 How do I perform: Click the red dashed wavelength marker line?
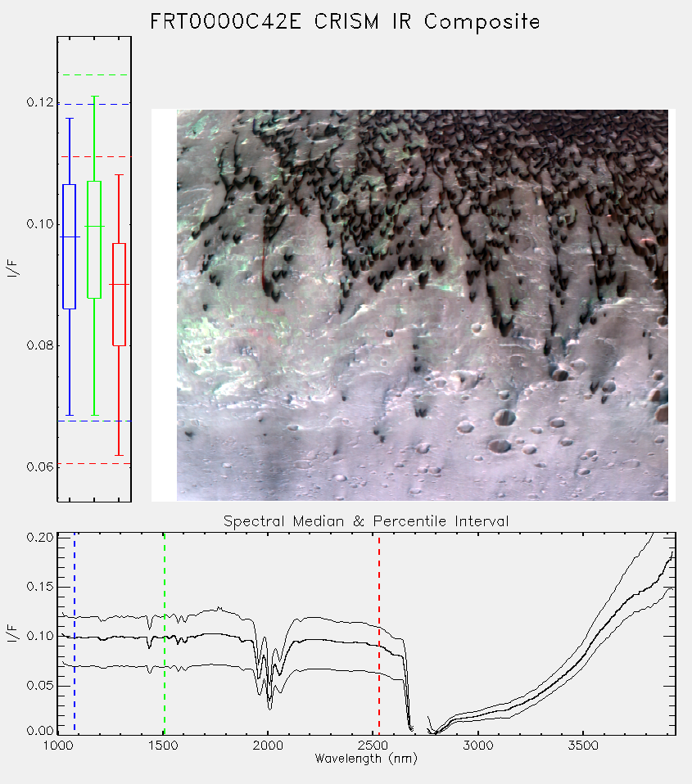tap(379, 633)
